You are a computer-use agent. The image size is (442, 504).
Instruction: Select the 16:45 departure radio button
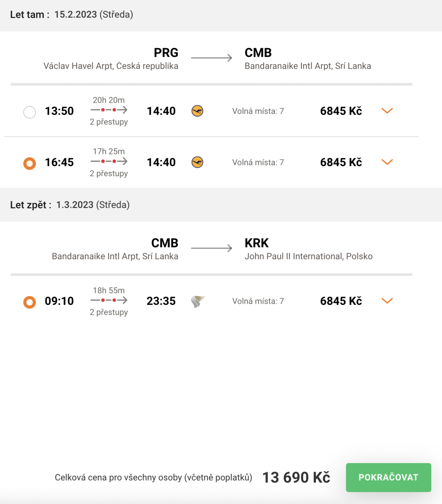[29, 163]
